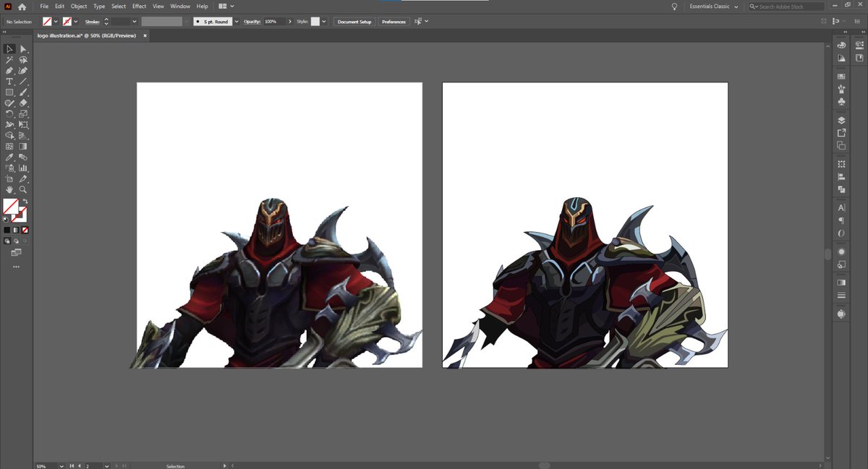Viewport: 868px width, 469px height.
Task: Change the screen mode
Action: [x=16, y=252]
